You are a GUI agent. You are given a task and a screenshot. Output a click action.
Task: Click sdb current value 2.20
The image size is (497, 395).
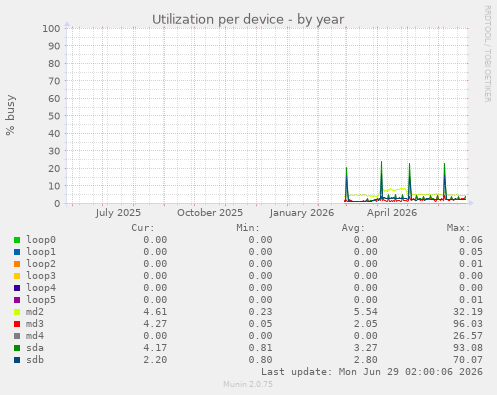pyautogui.click(x=155, y=360)
